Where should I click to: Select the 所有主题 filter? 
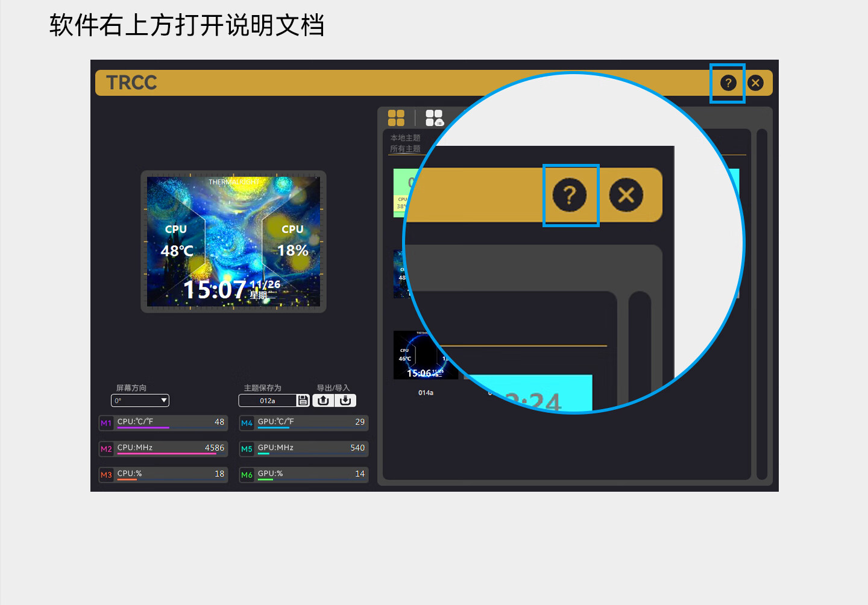point(405,149)
